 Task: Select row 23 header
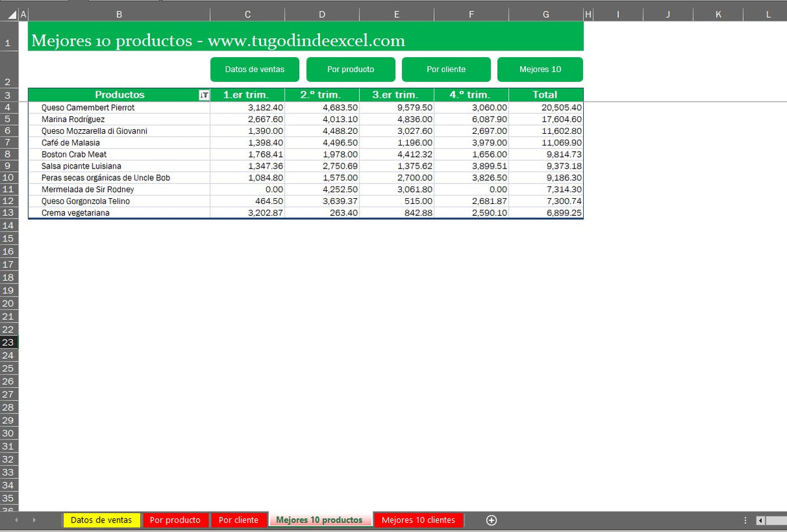9,342
